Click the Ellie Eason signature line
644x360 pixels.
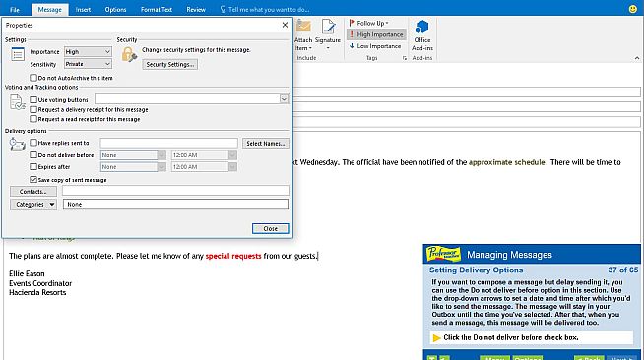[27, 273]
